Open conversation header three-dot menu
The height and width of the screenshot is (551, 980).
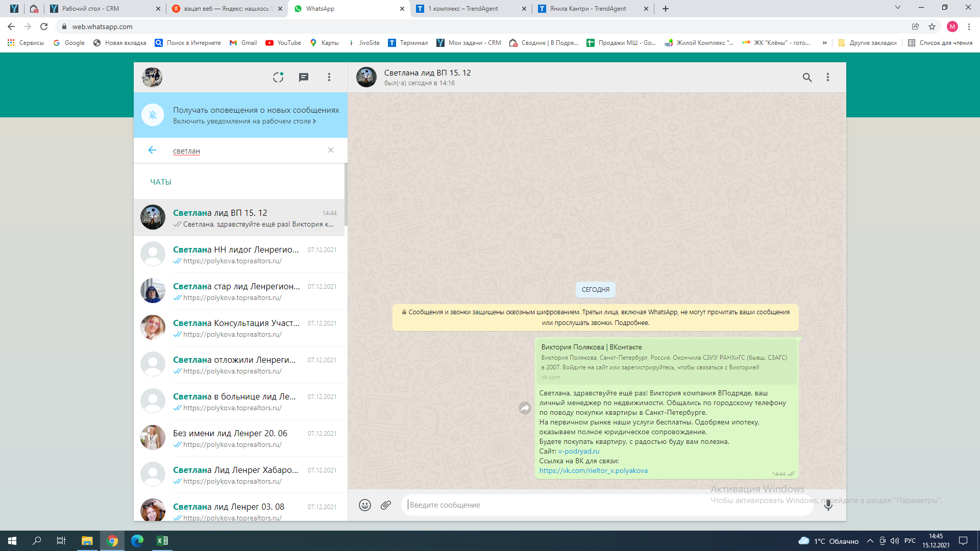coord(828,77)
